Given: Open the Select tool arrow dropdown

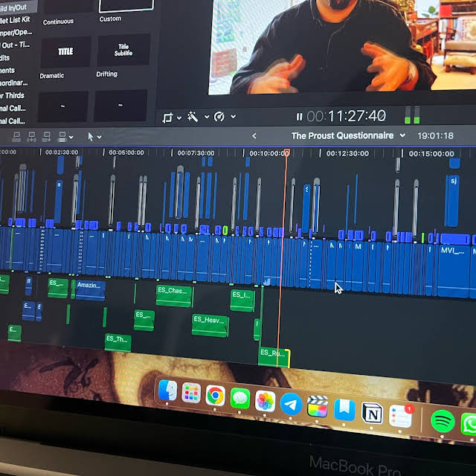Looking at the screenshot, I should pos(94,137).
